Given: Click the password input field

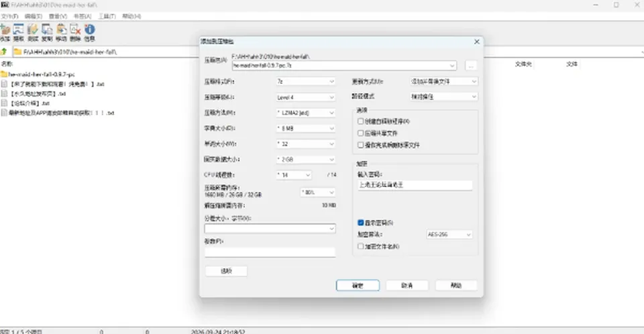Looking at the screenshot, I should coord(415,185).
